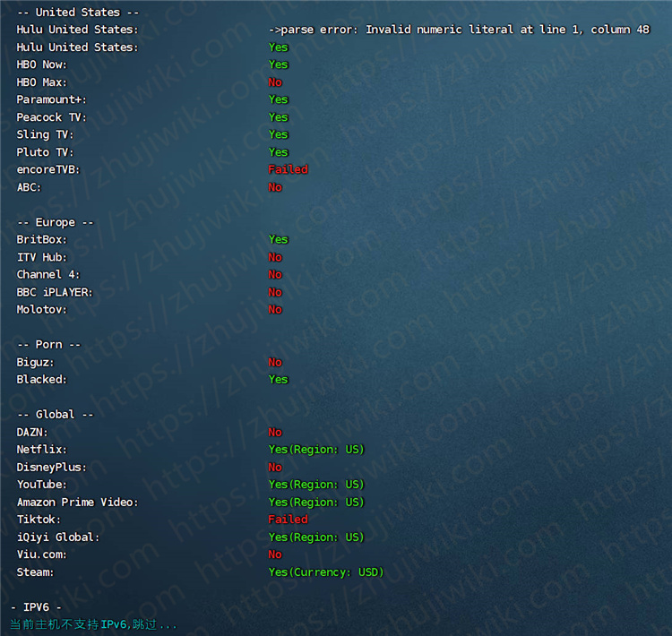Click the "Yes(Region: US)" result for Netflix
The width and height of the screenshot is (672, 636).
(316, 450)
